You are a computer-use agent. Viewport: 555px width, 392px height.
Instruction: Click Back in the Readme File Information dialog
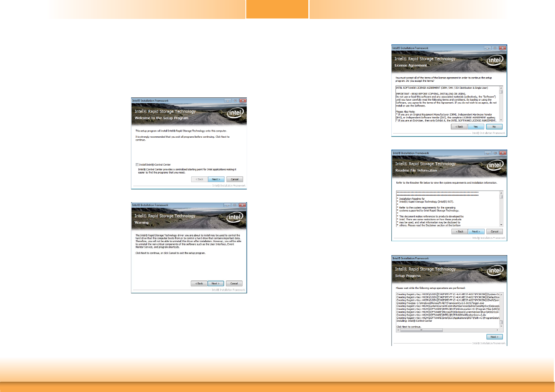coord(460,231)
